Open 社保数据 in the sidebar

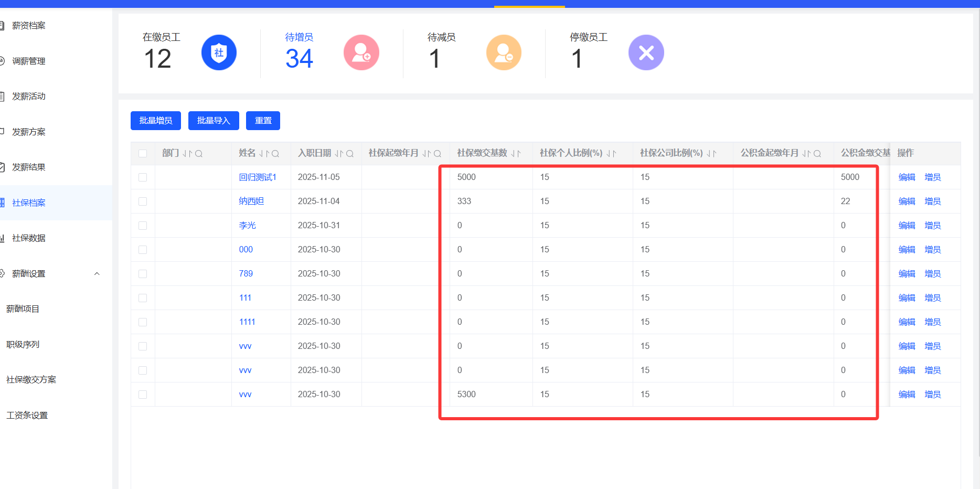coord(29,238)
